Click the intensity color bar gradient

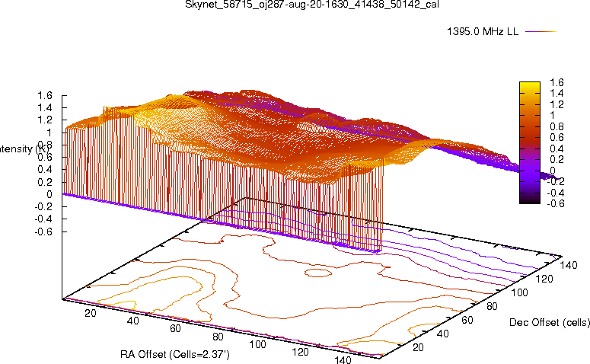pyautogui.click(x=529, y=142)
